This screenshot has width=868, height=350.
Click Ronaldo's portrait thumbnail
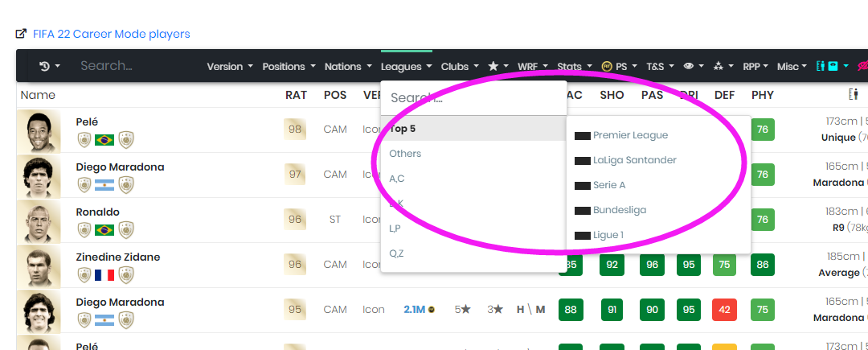(39, 220)
